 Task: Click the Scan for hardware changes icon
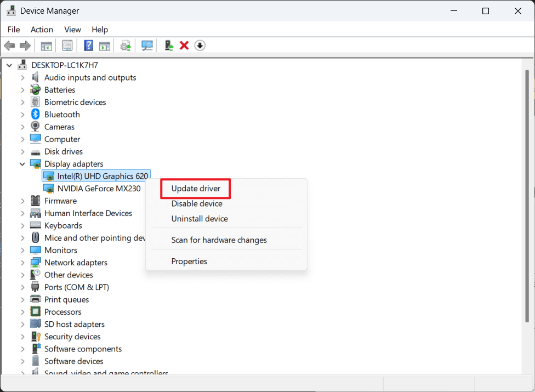[x=146, y=45]
